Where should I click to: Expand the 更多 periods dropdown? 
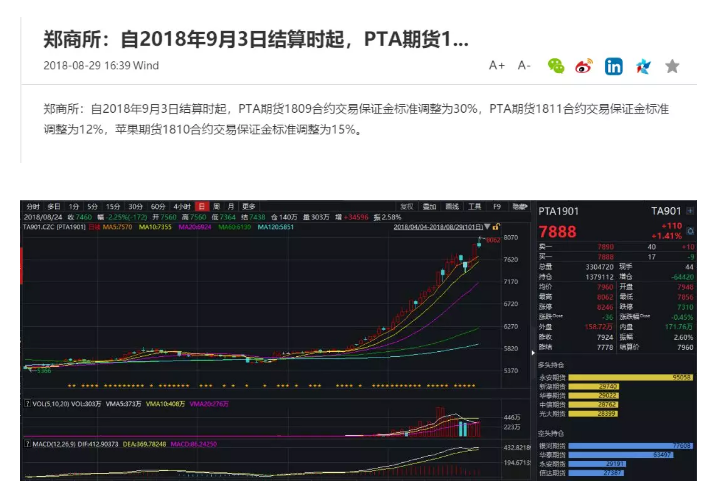tap(248, 206)
